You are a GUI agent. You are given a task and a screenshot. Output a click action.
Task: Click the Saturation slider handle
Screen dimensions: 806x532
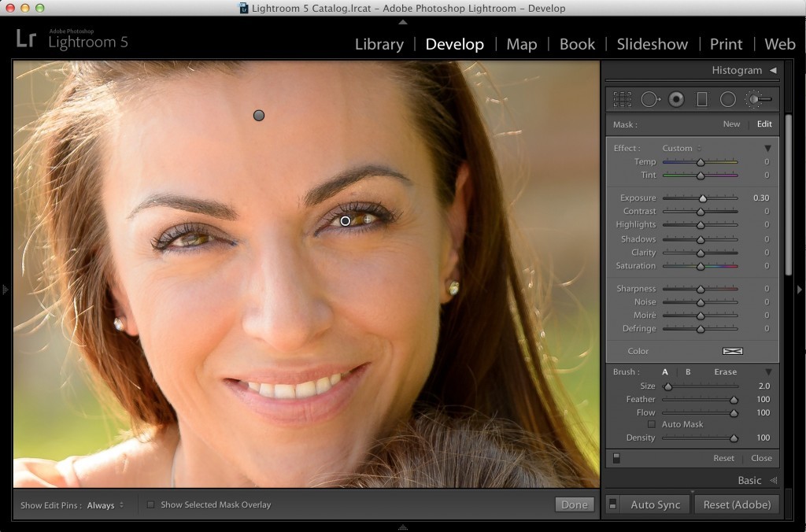(700, 266)
